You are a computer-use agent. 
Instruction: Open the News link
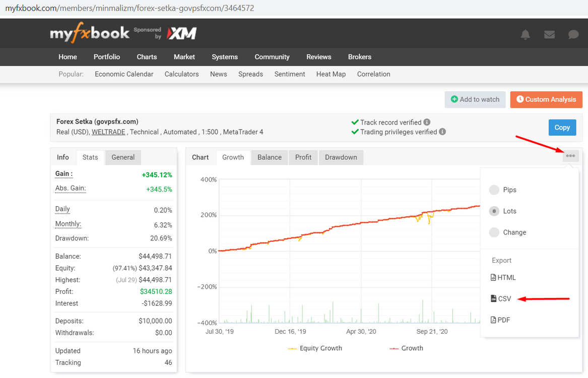pyautogui.click(x=219, y=74)
